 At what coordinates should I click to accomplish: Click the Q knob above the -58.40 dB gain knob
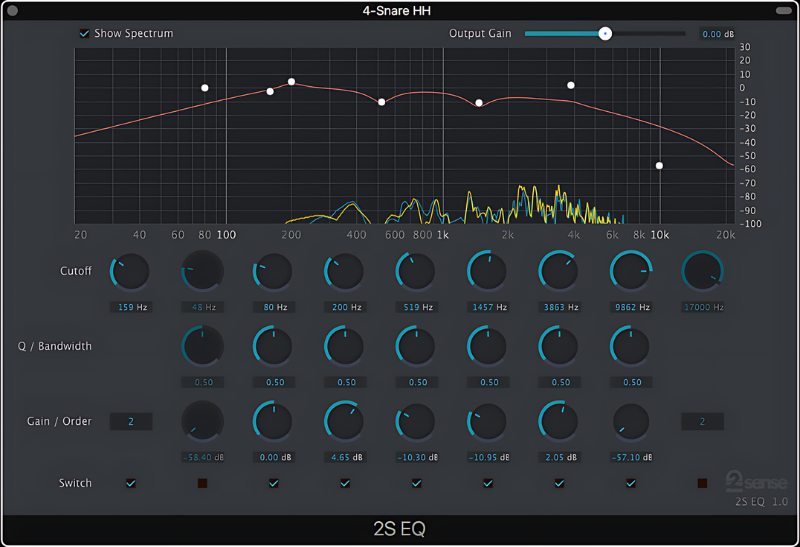tap(203, 346)
